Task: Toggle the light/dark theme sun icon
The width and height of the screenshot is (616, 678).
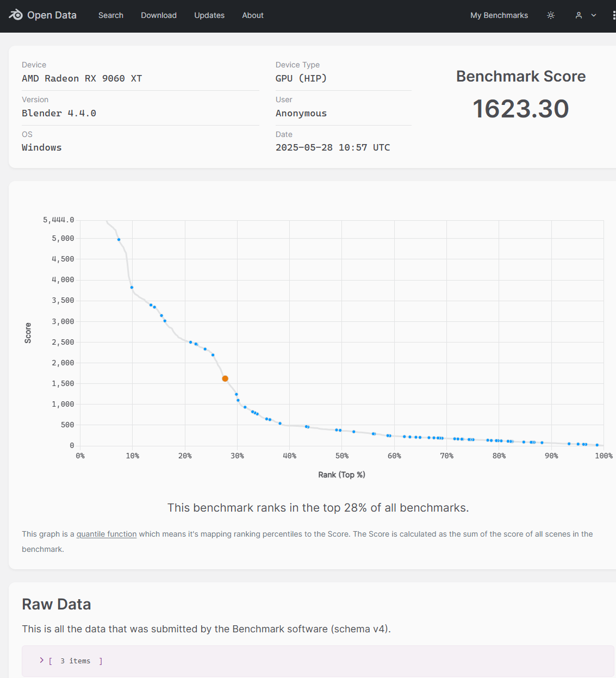Action: tap(551, 15)
